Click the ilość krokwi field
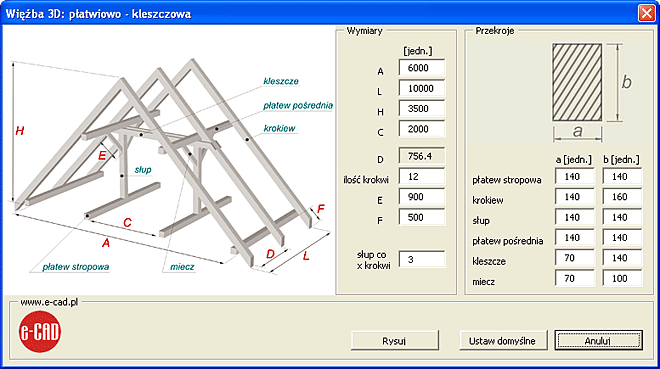This screenshot has height=369, width=660. pos(421,177)
